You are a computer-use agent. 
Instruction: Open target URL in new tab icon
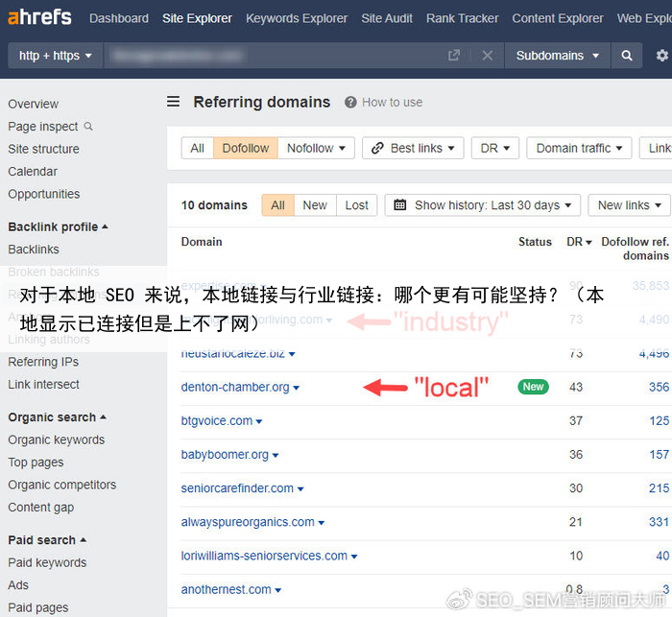(x=454, y=56)
